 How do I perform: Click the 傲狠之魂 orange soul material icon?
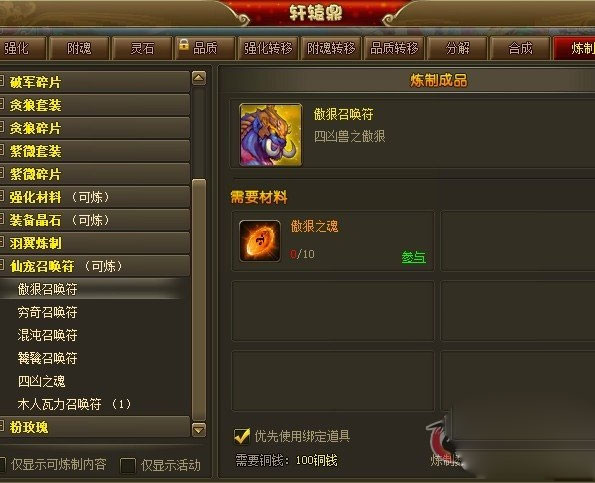pyautogui.click(x=260, y=241)
